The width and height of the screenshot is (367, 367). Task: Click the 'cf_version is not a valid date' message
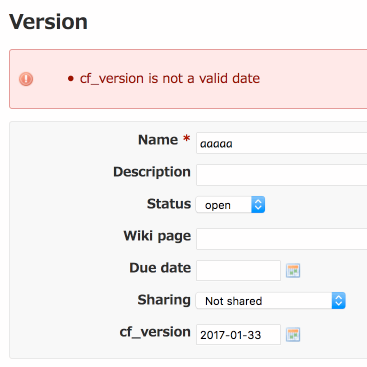170,79
